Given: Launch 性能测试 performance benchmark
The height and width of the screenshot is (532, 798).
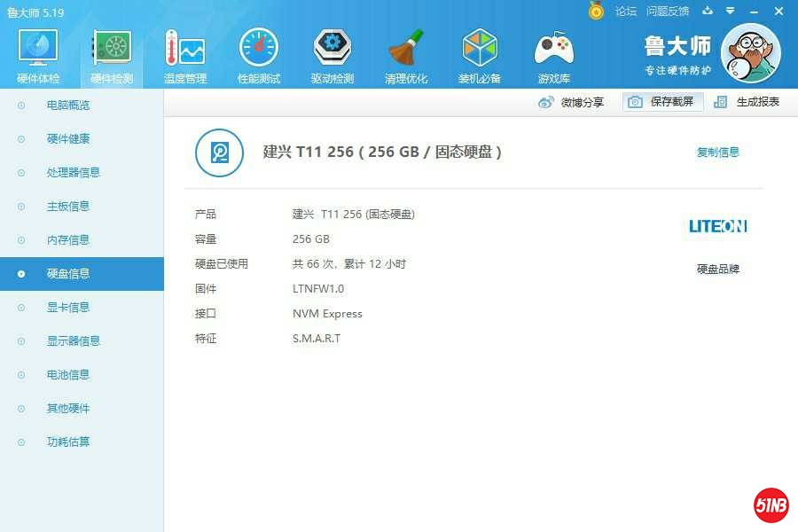Looking at the screenshot, I should (x=258, y=53).
